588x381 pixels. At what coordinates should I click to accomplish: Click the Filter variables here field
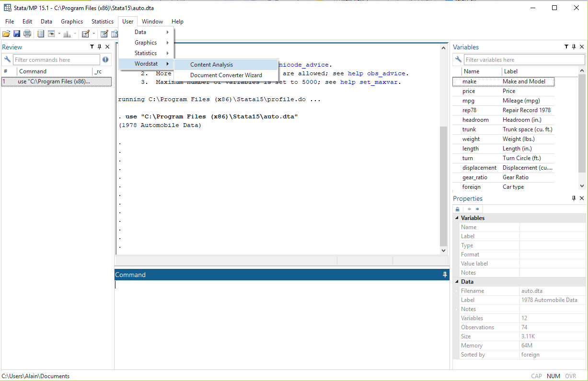[525, 60]
